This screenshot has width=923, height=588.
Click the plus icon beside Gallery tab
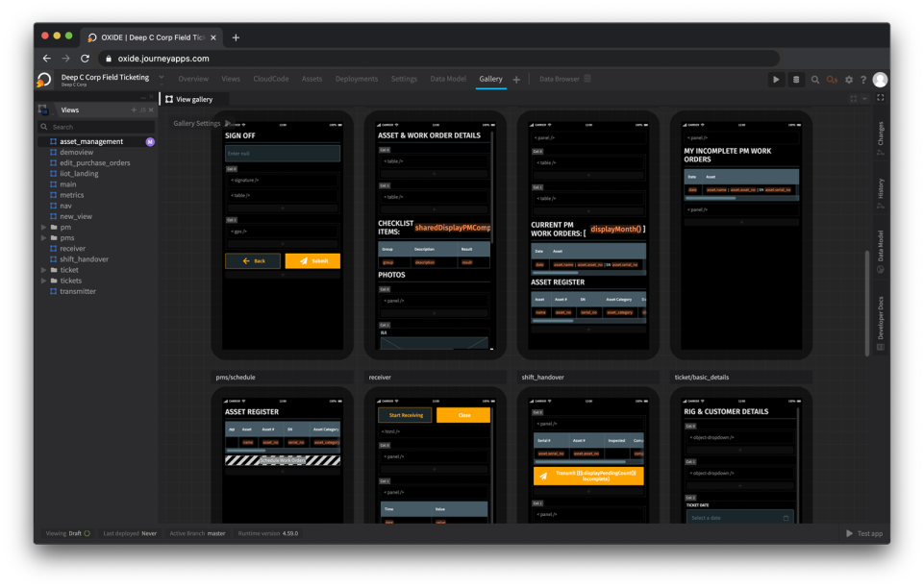(x=516, y=80)
